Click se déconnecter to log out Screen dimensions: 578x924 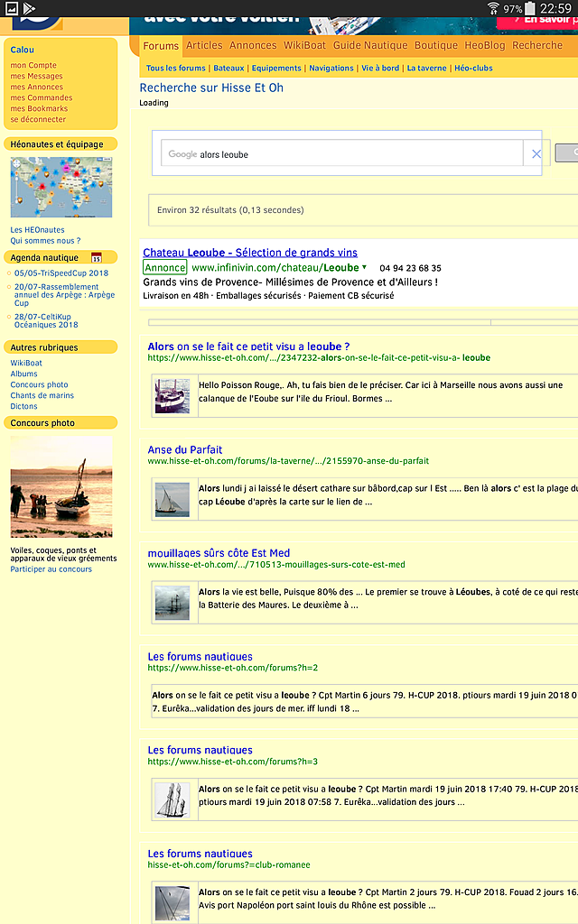38,119
